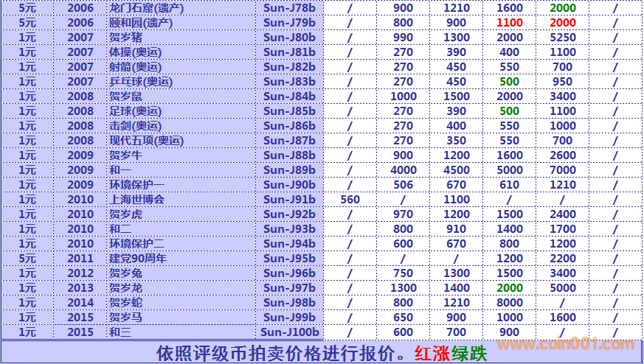Click the Sun-J78b code cell

[289, 8]
